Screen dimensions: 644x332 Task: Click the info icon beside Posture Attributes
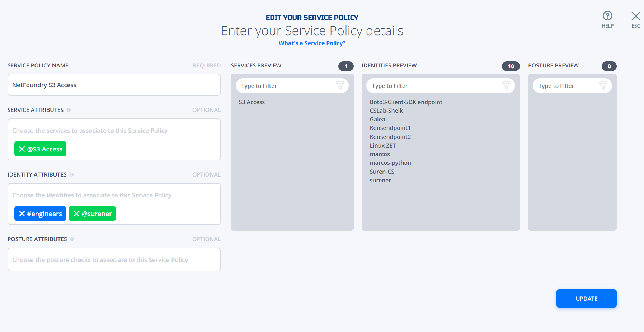[x=72, y=239]
